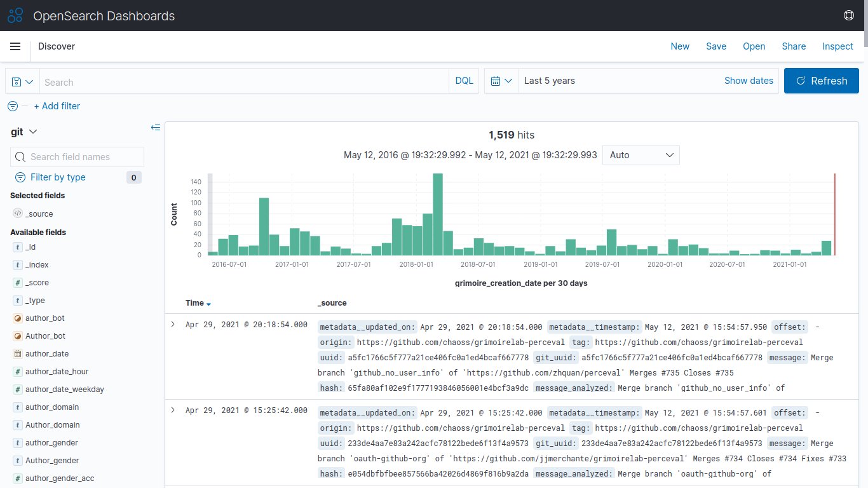Click the OpenSearch Dashboards logo
The width and height of the screenshot is (868, 488).
[15, 16]
